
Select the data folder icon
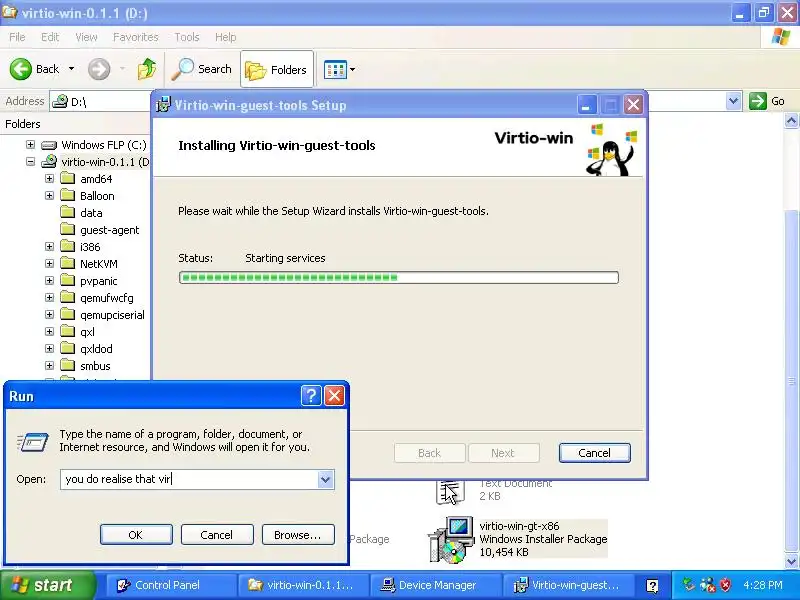pyautogui.click(x=67, y=212)
